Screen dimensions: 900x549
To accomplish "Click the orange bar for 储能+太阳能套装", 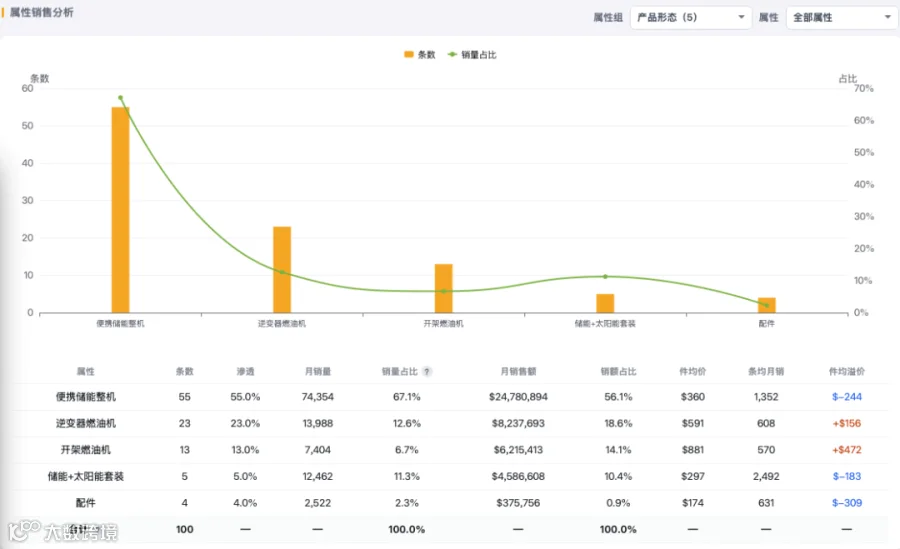I will [x=605, y=303].
